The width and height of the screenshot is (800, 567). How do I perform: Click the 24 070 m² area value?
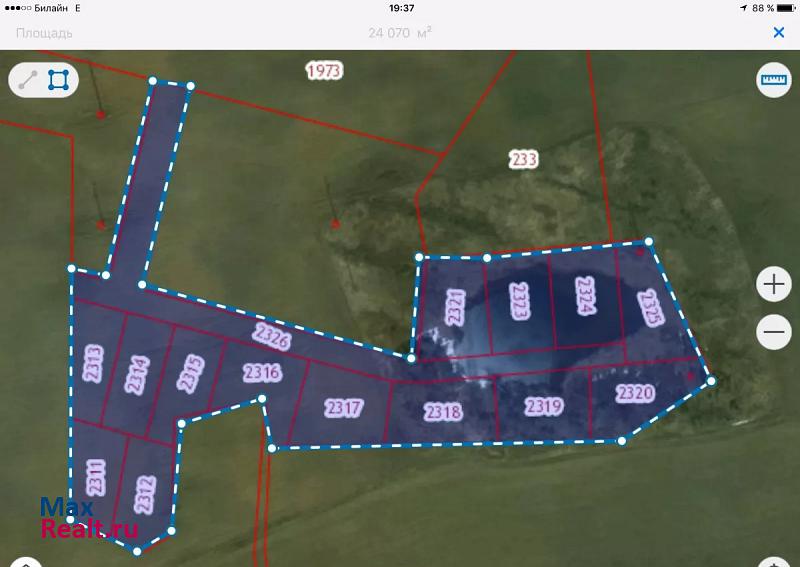pyautogui.click(x=399, y=33)
